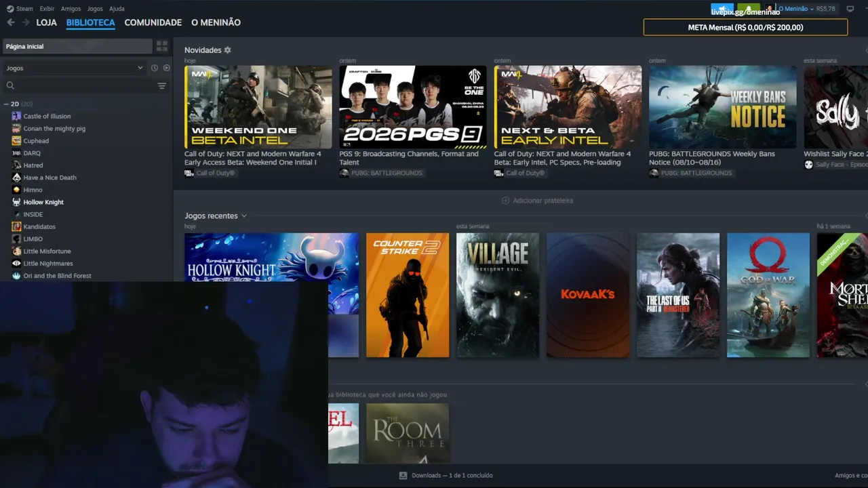Click the Novidades settings gear
This screenshot has width=868, height=488.
click(227, 50)
